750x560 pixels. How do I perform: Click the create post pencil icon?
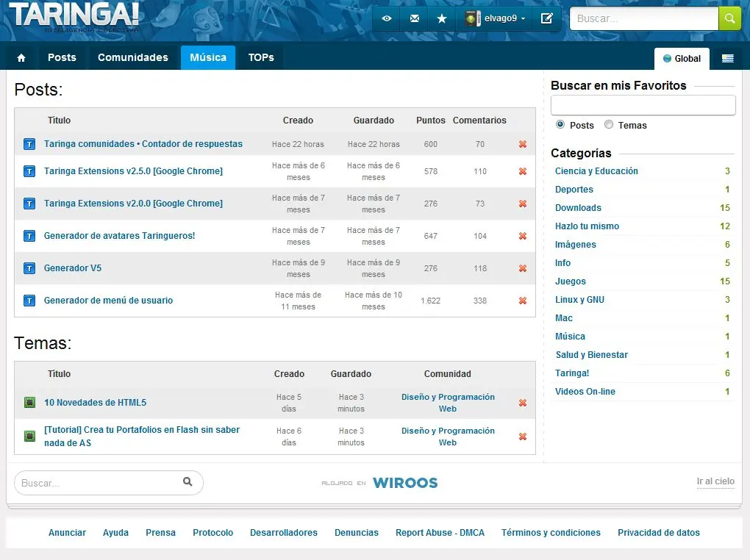coord(547,18)
